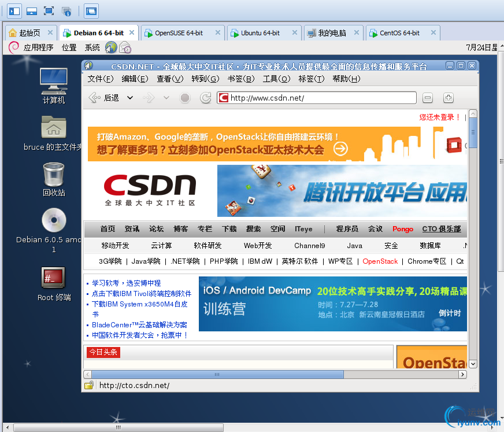Open the 论坛 nav link
Image resolution: width=504 pixels, height=432 pixels.
pyautogui.click(x=156, y=228)
